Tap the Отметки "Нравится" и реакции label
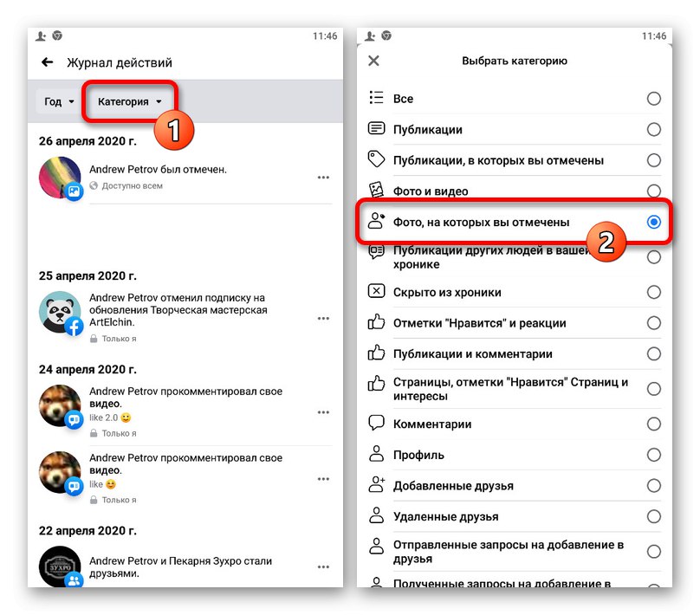Image resolution: width=700 pixels, height=615 pixels. (x=479, y=323)
